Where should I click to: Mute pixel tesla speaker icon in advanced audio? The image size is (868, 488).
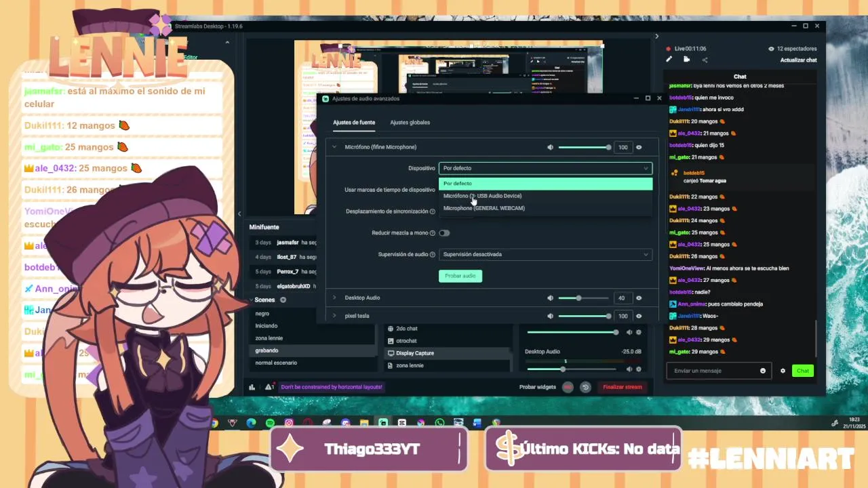(x=551, y=316)
